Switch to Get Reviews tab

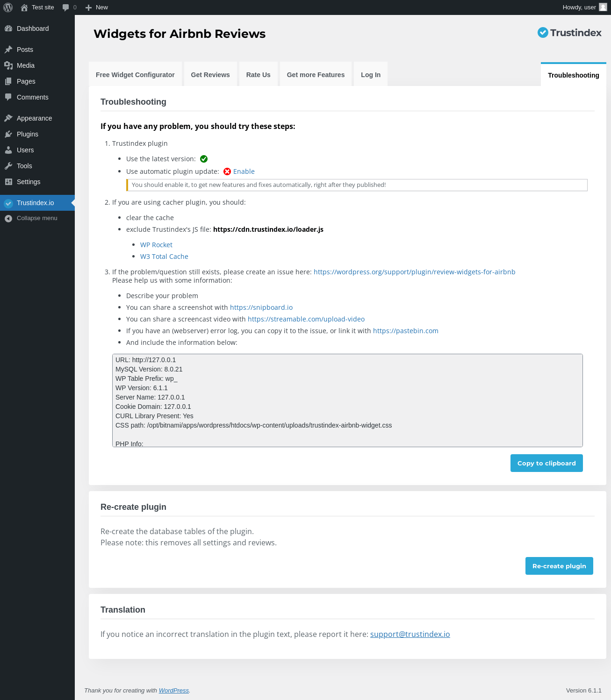210,74
